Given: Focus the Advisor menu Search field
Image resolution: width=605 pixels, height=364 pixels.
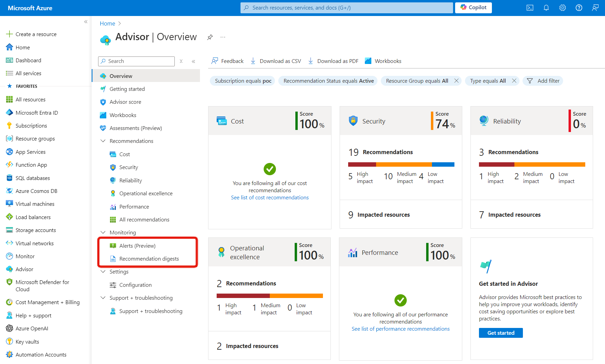Looking at the screenshot, I should [137, 61].
